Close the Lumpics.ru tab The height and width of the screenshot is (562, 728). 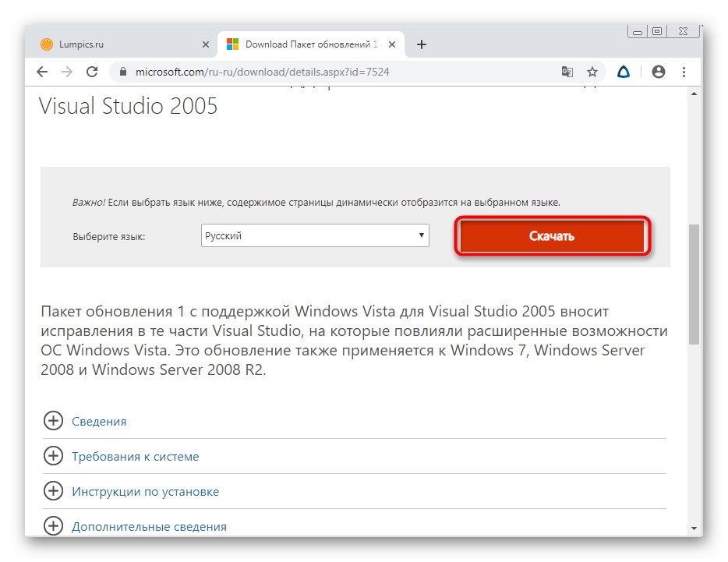point(206,44)
